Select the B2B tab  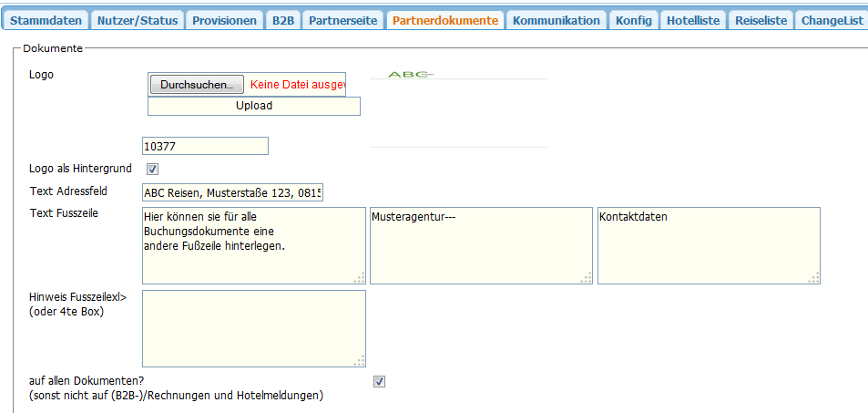click(282, 20)
